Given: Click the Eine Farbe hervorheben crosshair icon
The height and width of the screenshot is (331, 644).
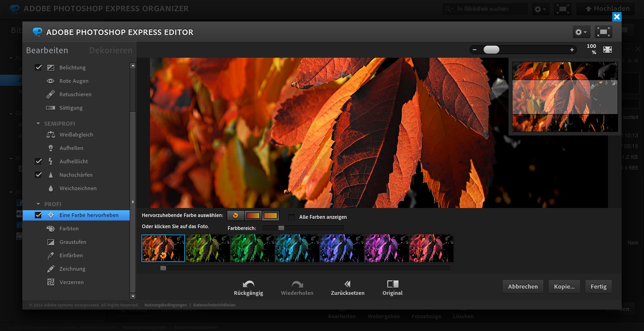Looking at the screenshot, I should point(51,215).
